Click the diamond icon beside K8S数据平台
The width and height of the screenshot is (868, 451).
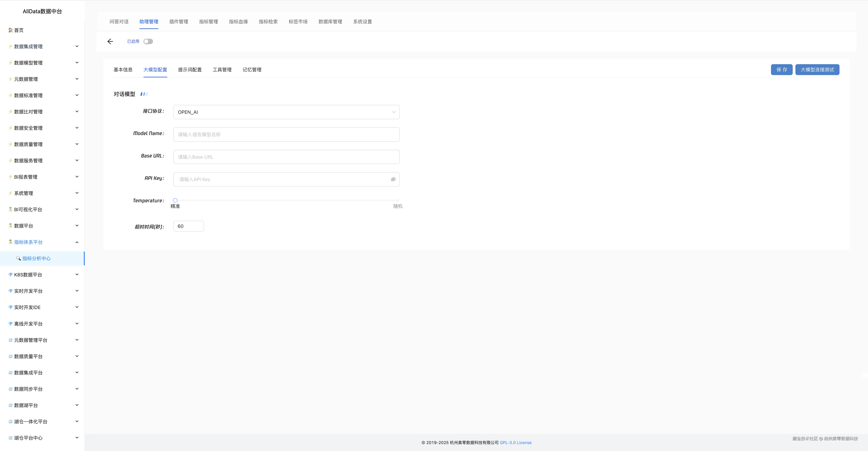[11, 275]
